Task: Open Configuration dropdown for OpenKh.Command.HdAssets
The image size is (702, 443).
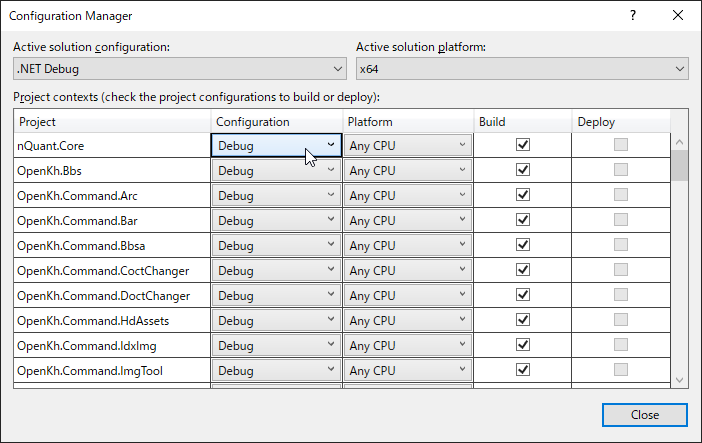Action: 276,321
